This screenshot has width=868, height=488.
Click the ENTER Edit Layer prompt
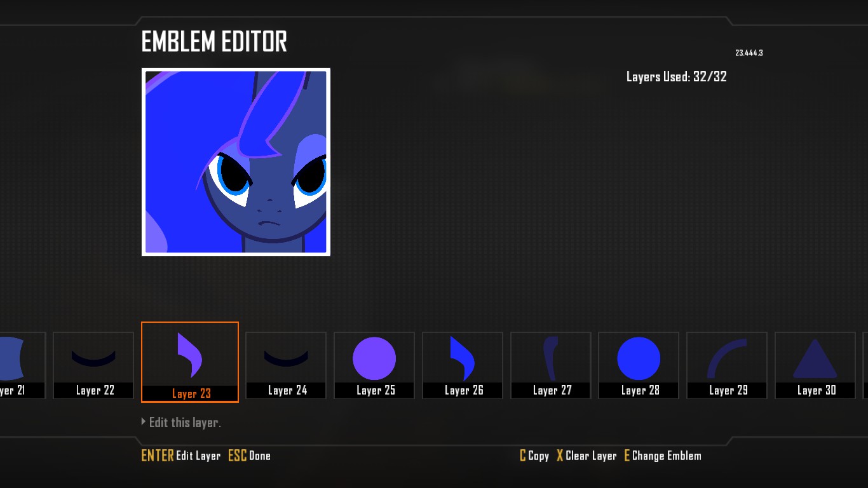(181, 456)
